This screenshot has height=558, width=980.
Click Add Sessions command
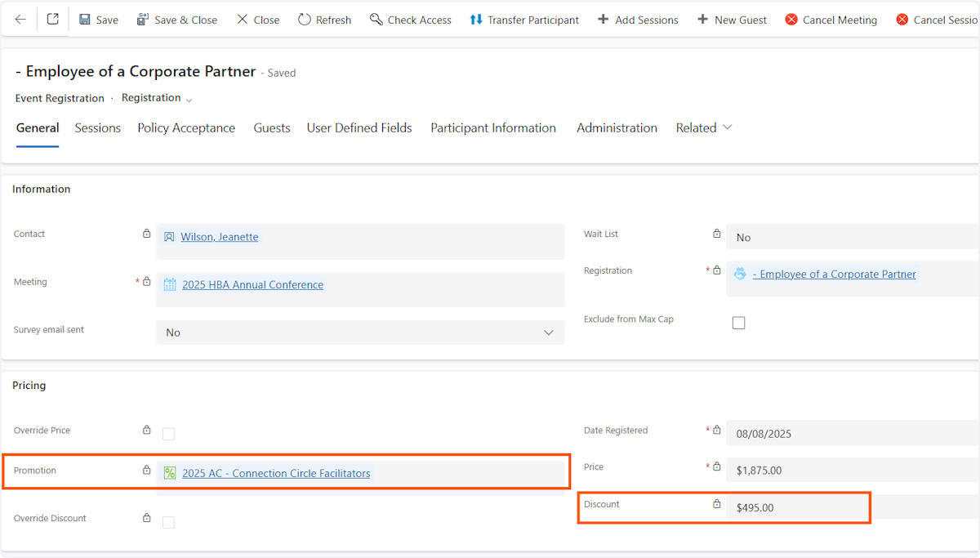[638, 20]
